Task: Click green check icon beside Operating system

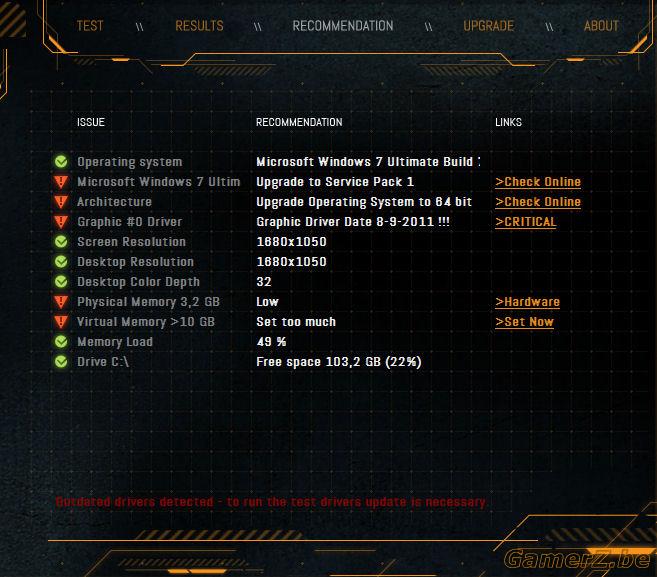Action: point(61,162)
